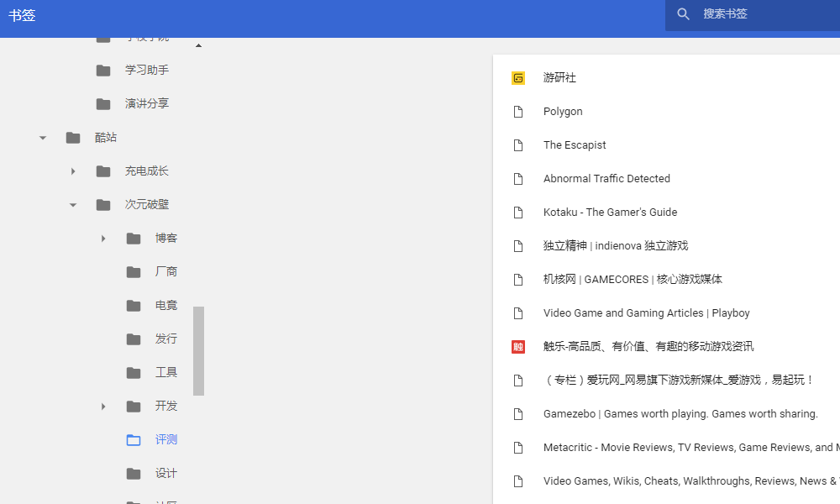The image size is (840, 504).
Task: Open the 独立精神 indienova bookmark
Action: 616,246
